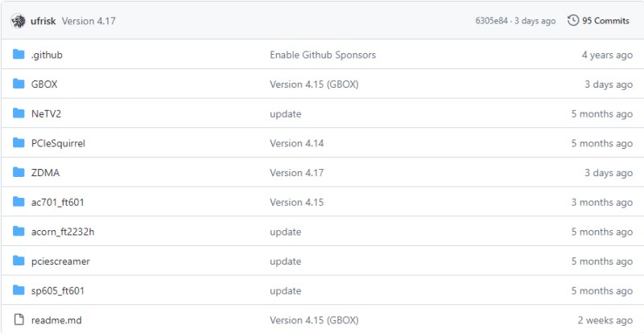The height and width of the screenshot is (333, 644).
Task: Click the NeTV2 folder icon
Action: tap(19, 113)
